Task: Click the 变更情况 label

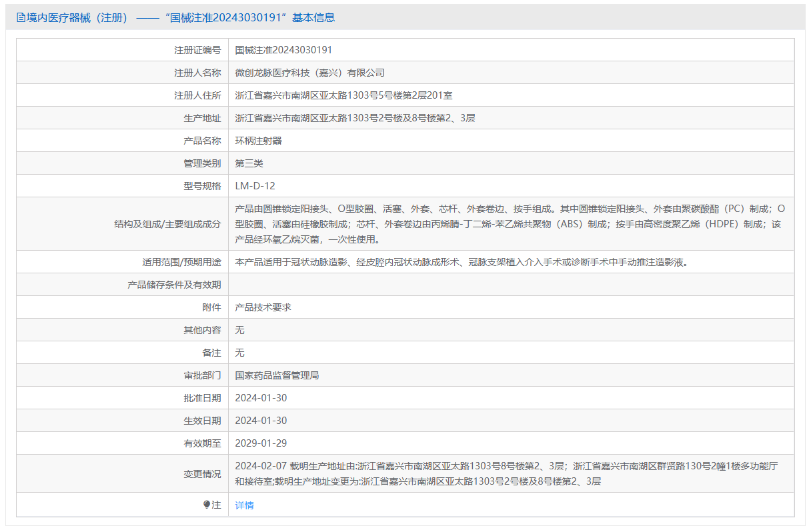Action: (x=202, y=474)
